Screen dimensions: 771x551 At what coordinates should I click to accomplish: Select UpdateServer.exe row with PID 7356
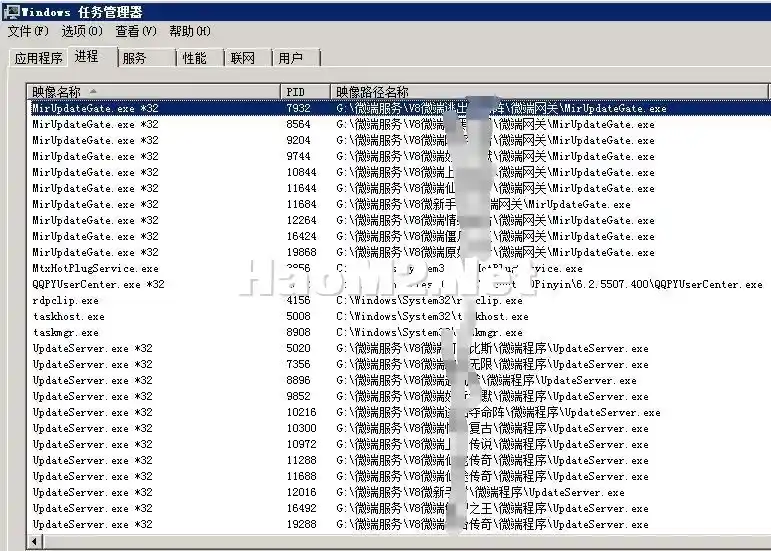coord(399,364)
